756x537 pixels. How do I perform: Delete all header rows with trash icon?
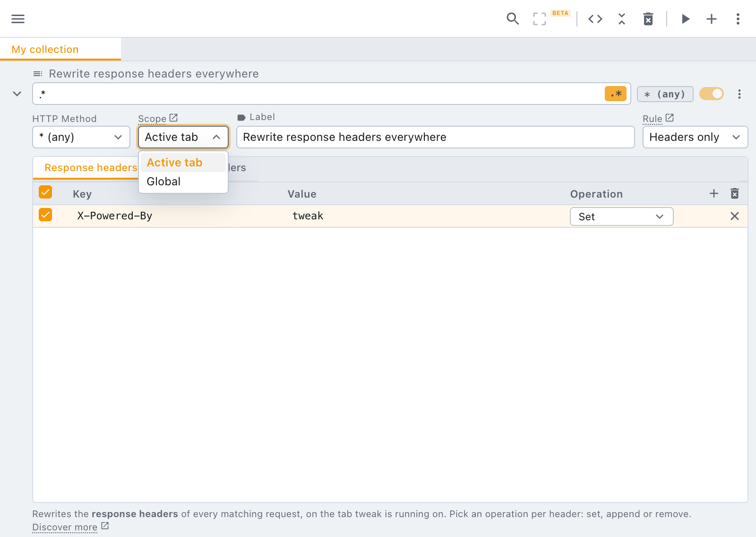pos(735,193)
